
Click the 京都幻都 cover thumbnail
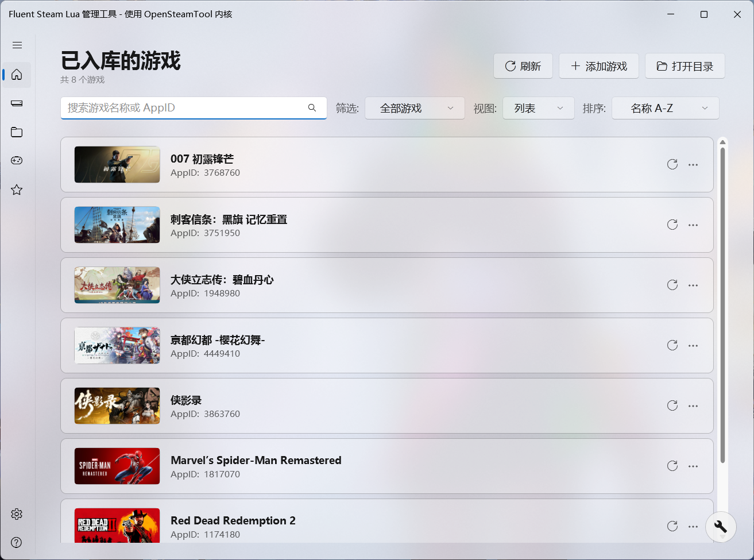tap(117, 345)
